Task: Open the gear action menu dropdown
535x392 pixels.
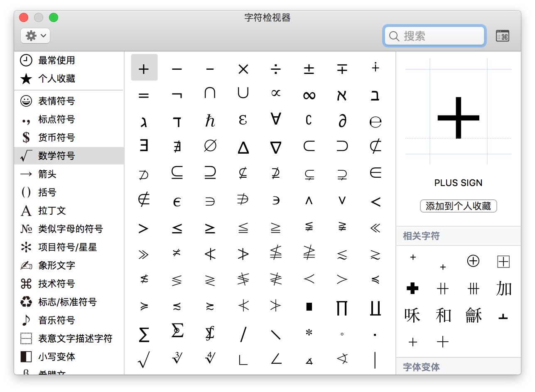Action: 35,36
